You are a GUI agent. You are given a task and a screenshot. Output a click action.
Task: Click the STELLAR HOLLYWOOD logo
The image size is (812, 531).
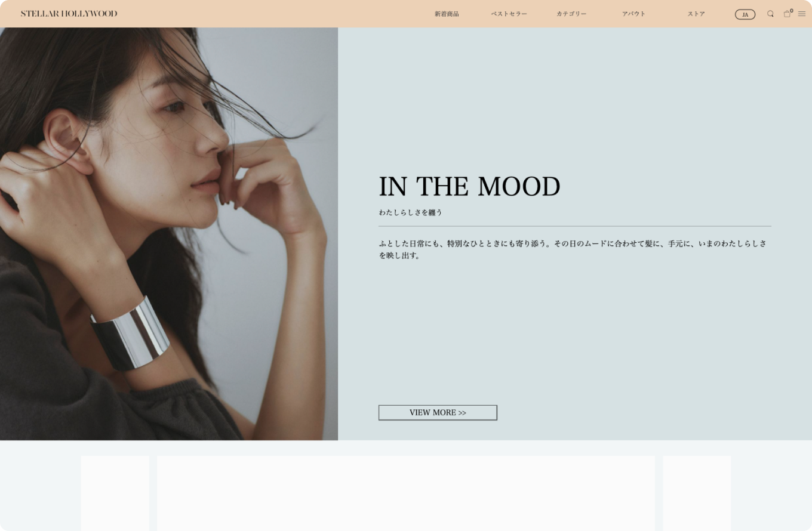(69, 14)
